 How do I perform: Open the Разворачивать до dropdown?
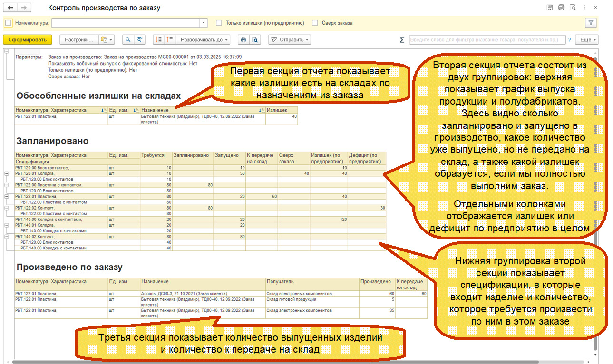(x=204, y=39)
